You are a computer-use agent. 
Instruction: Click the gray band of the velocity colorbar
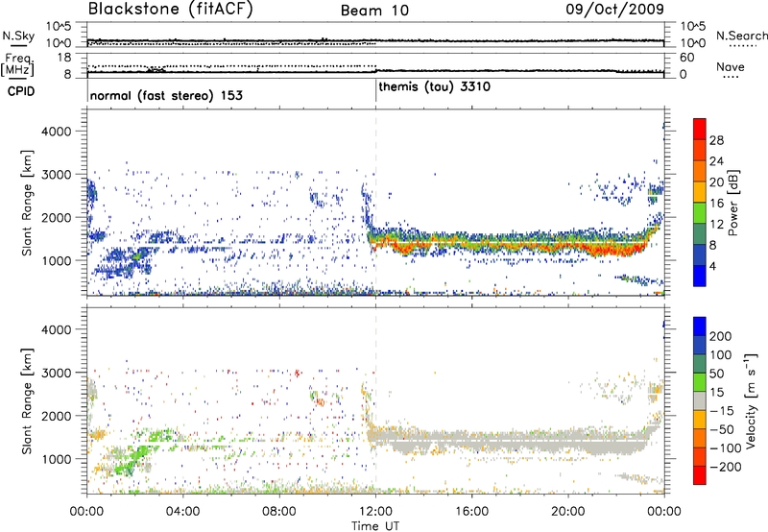pyautogui.click(x=700, y=400)
